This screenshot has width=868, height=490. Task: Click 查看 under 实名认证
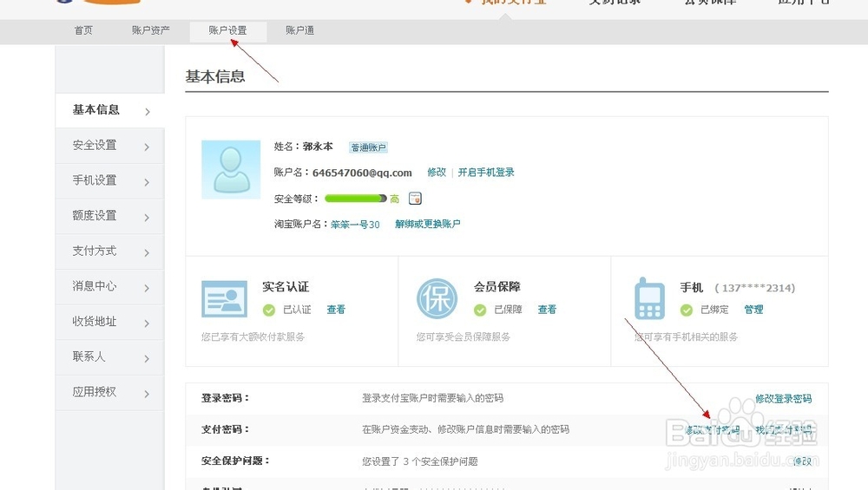(x=336, y=310)
